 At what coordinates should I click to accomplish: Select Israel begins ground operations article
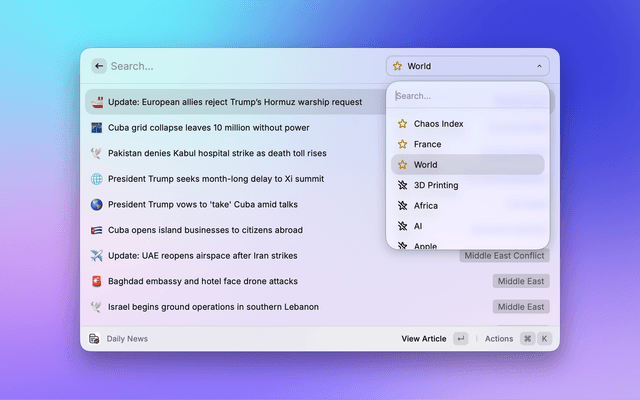tap(213, 307)
